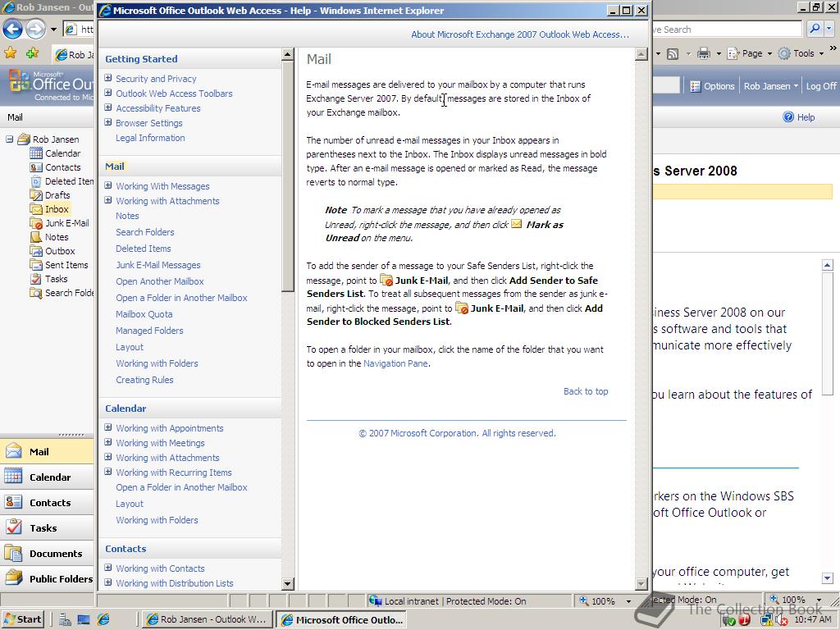Image resolution: width=840 pixels, height=630 pixels.
Task: Expand Working with Meetings topic
Action: 108,442
